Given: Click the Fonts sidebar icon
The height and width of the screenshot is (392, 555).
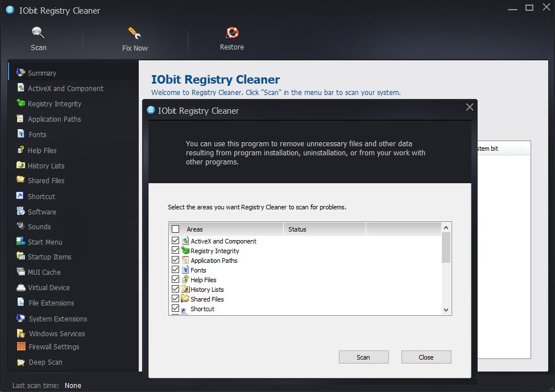Looking at the screenshot, I should (20, 134).
